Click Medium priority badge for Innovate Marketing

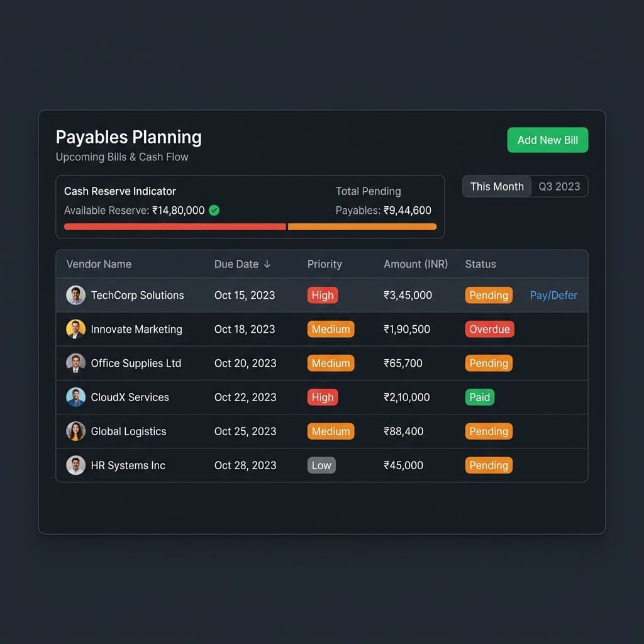point(331,329)
